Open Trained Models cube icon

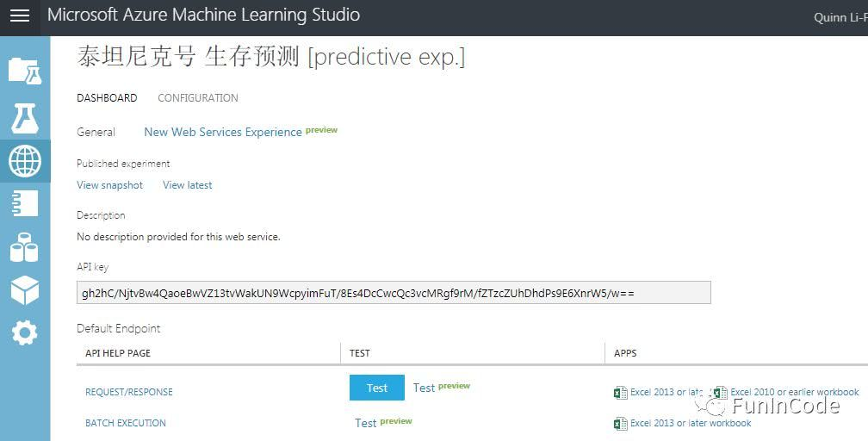coord(25,290)
